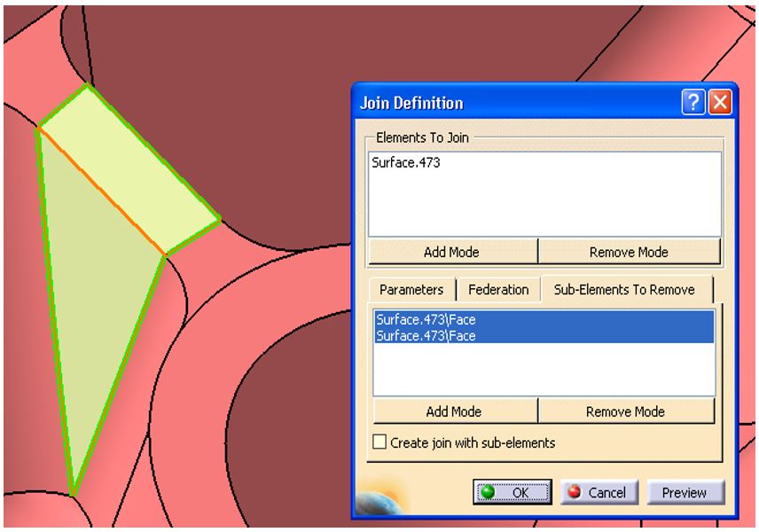The image size is (759, 532).
Task: Click the help question mark button
Action: [x=694, y=103]
